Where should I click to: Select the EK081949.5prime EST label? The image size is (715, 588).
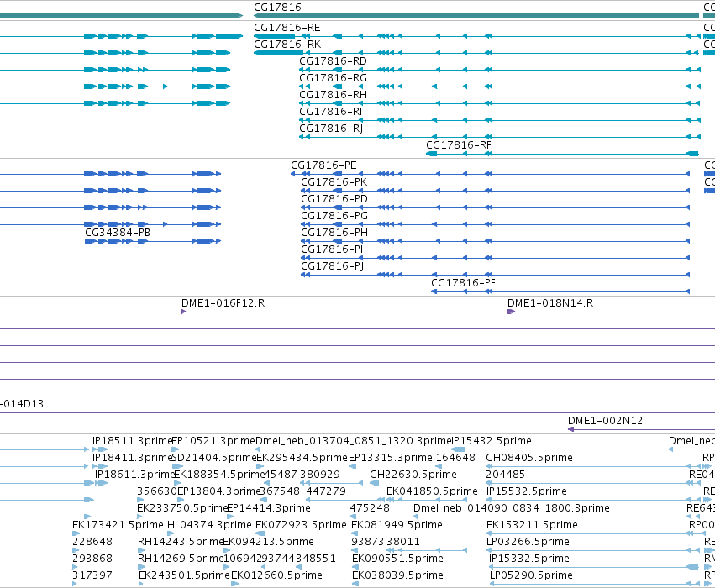pyautogui.click(x=397, y=526)
